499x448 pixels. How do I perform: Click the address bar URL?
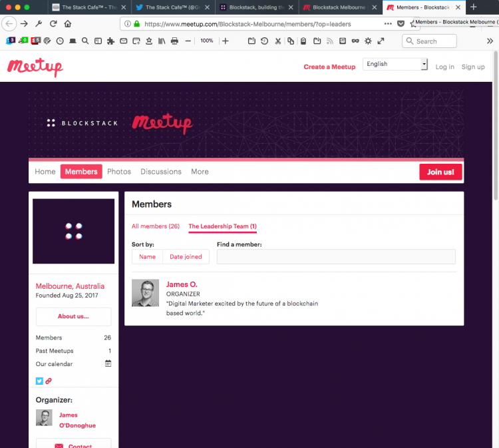(x=248, y=24)
